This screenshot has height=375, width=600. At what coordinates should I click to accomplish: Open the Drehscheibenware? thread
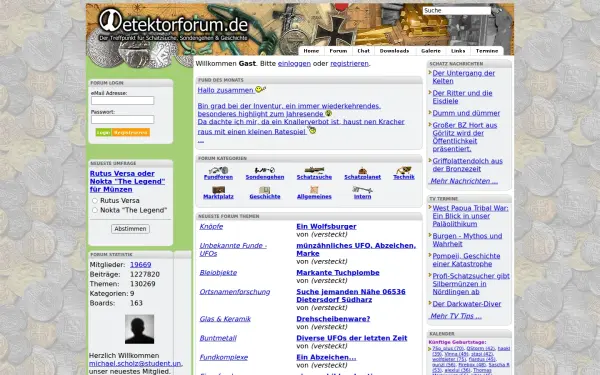click(x=333, y=319)
